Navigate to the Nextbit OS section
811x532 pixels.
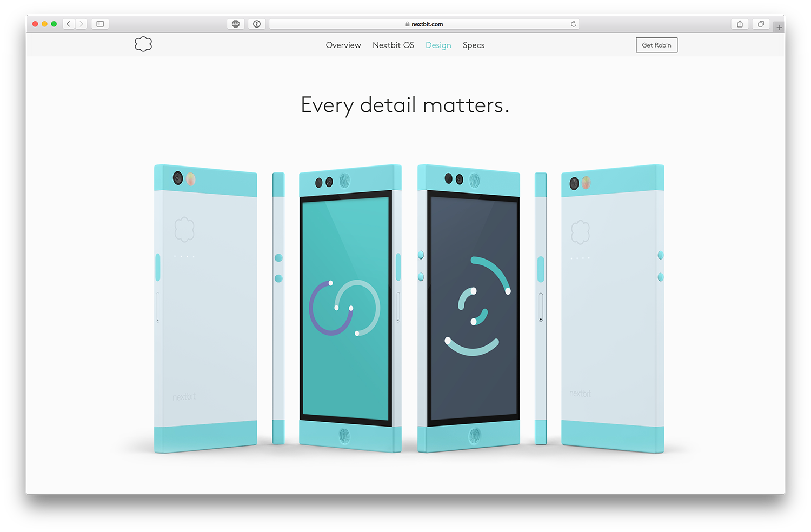pos(393,45)
